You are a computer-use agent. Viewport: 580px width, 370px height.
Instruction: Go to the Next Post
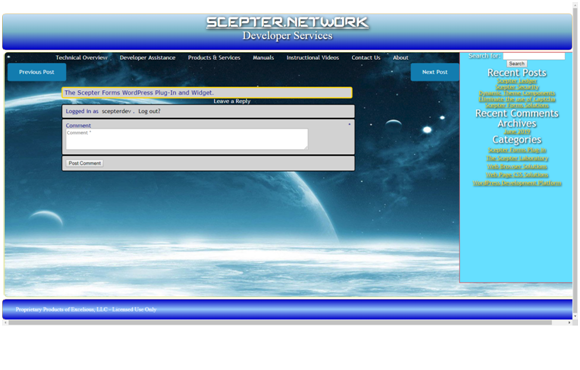coord(435,72)
